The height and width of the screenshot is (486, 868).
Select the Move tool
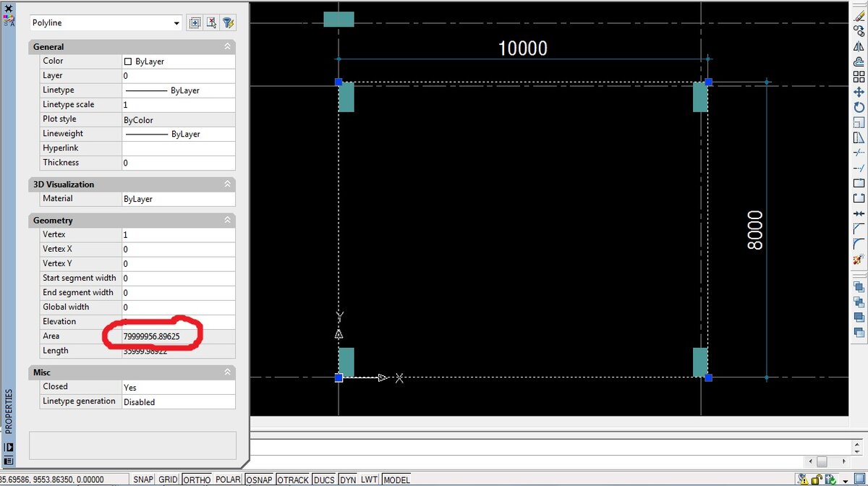point(859,92)
